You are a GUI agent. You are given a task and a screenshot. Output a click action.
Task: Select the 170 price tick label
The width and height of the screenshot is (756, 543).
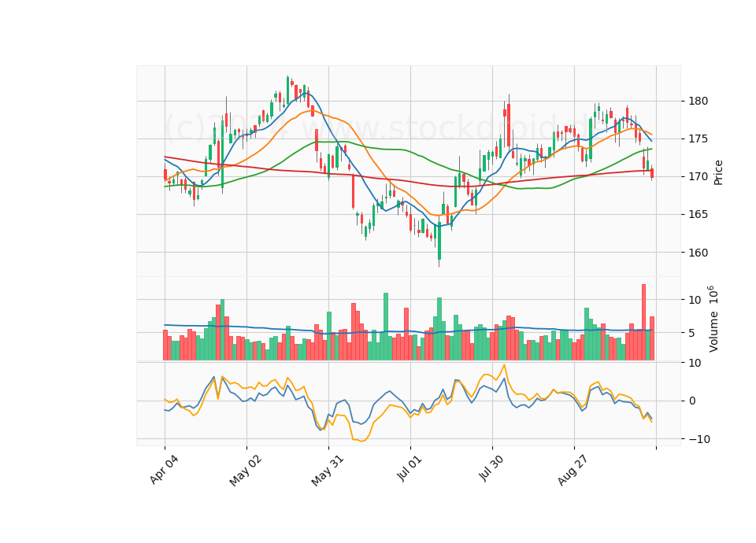tap(699, 177)
